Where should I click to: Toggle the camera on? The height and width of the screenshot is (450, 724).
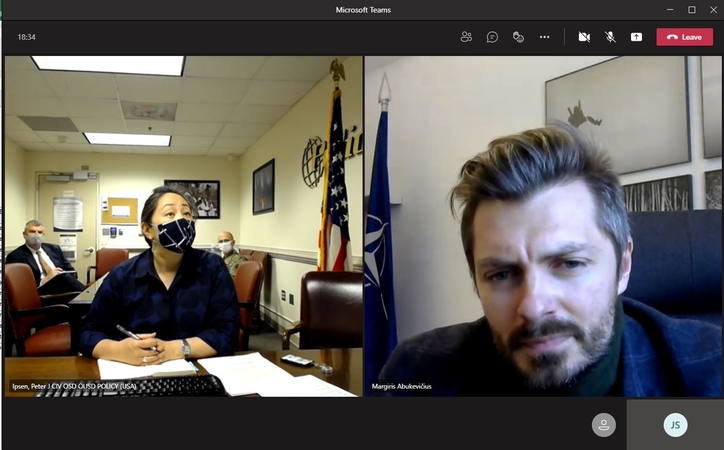[584, 37]
